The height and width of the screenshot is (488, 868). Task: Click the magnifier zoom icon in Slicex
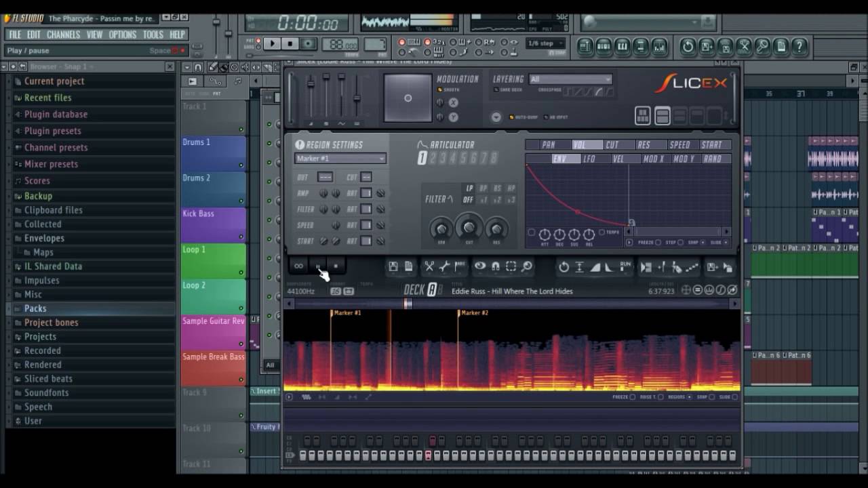[x=527, y=267]
